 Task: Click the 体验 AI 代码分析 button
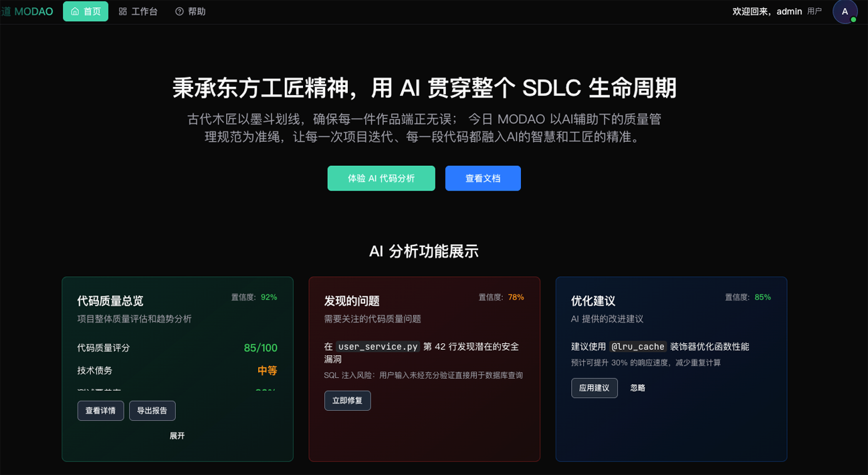(x=381, y=179)
